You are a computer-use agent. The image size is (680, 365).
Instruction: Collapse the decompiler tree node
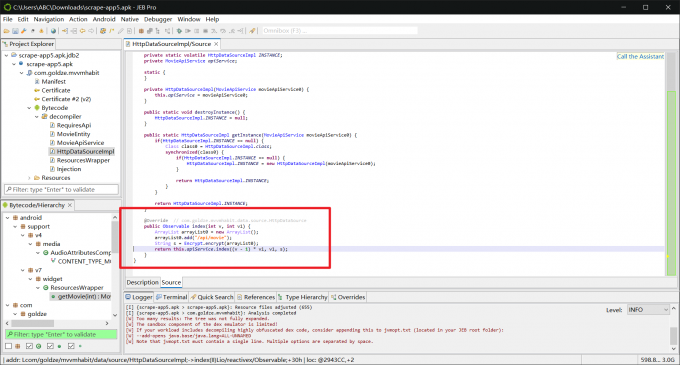tap(37, 117)
